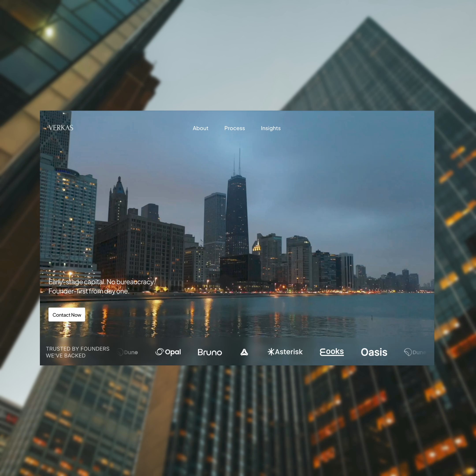Click the 'Trusted by founders we've backed' label
476x476 pixels.
(x=78, y=352)
